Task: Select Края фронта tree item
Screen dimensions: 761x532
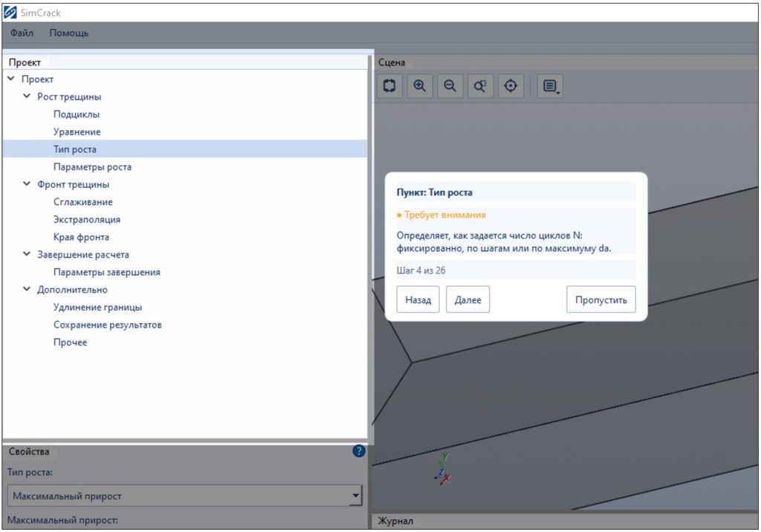Action: point(81,237)
